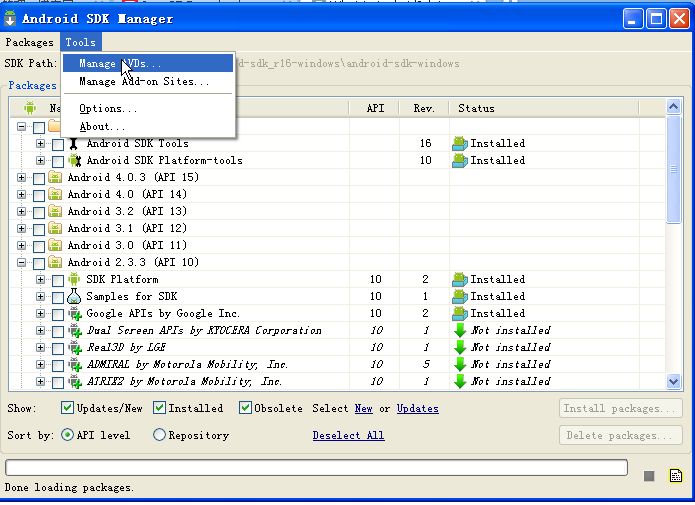Click the Android 4.0 (API 14) folder icon
695x505 pixels.
point(55,194)
